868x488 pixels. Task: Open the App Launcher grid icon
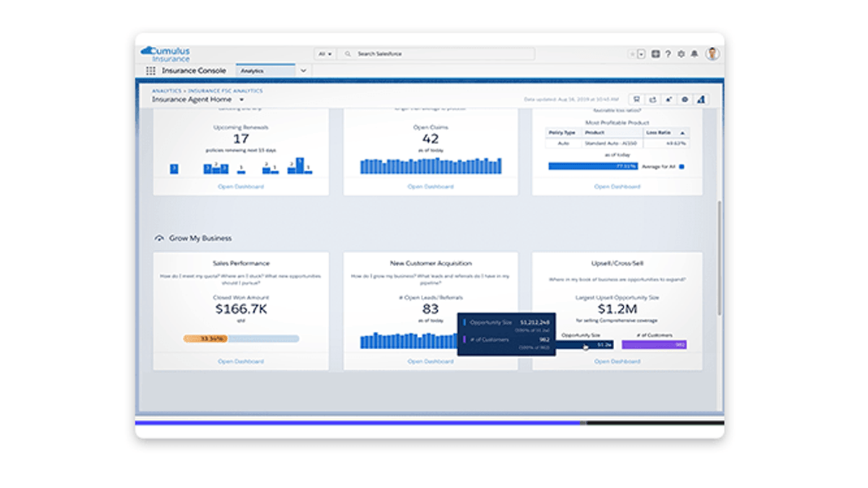coord(150,71)
